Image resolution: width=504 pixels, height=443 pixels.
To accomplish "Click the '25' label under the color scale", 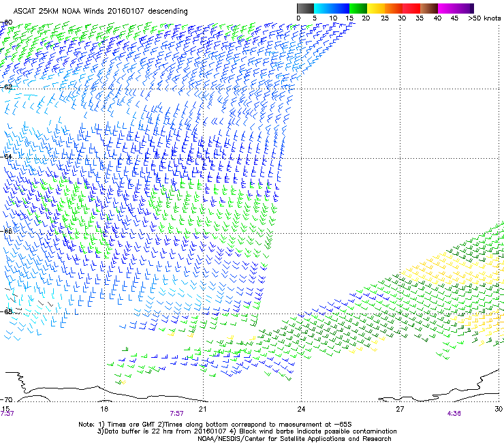I will click(x=385, y=18).
